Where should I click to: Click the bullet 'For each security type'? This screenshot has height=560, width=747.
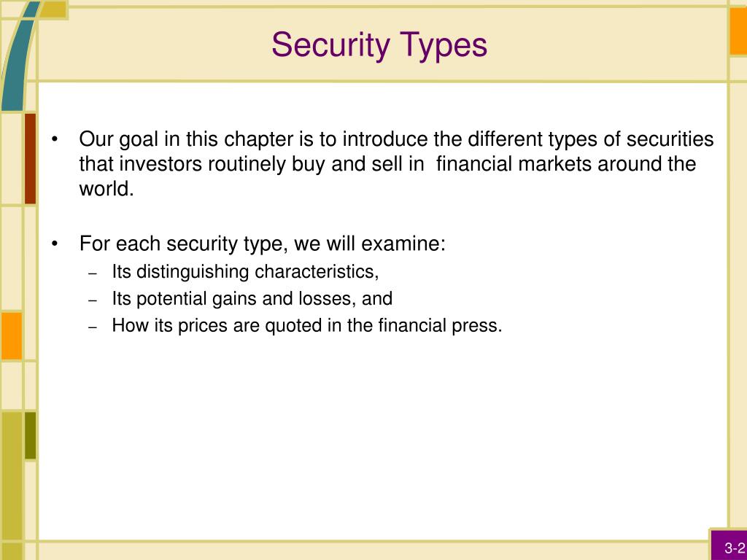point(262,244)
